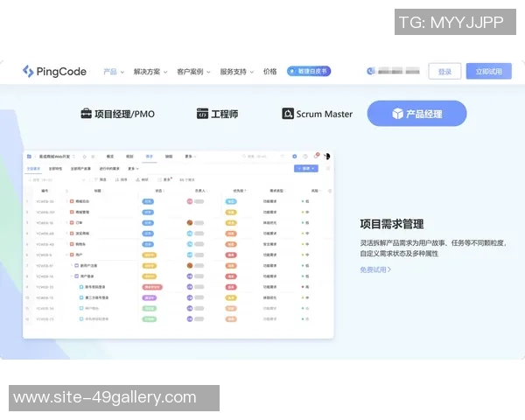
Task: Click row 9 red status pill
Action: [152, 287]
